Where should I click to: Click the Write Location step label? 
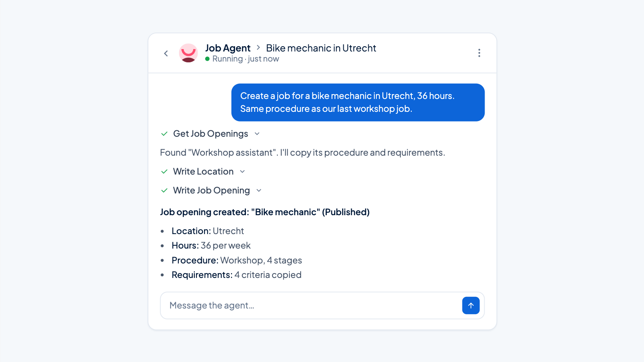(x=203, y=172)
